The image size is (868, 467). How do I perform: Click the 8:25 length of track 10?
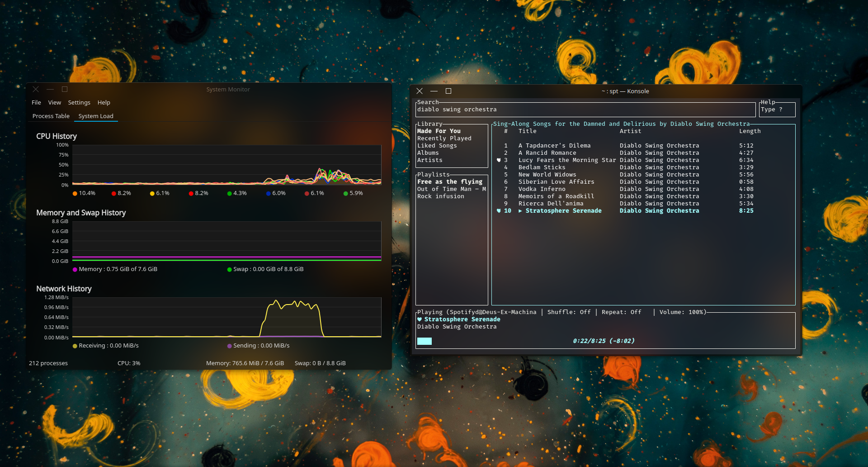[x=746, y=211]
